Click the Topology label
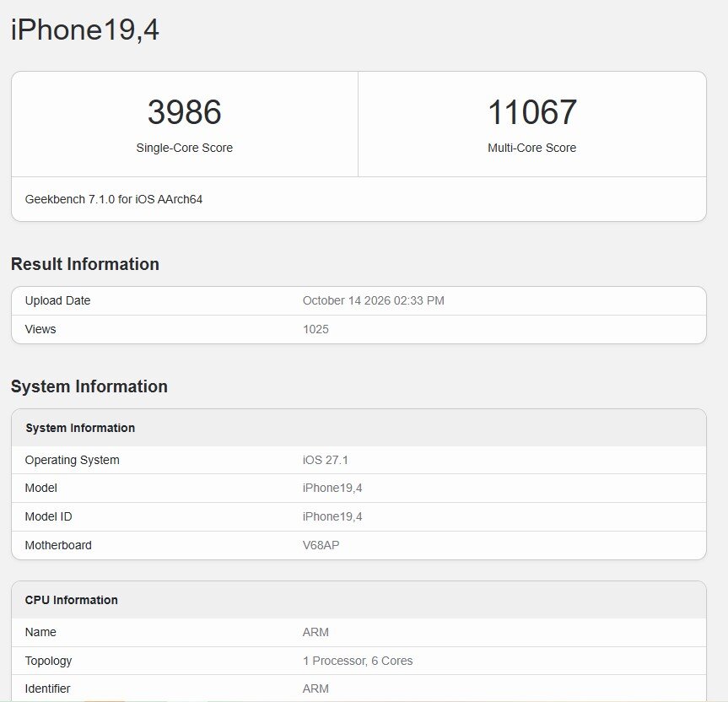This screenshot has height=702, width=728. [x=48, y=661]
